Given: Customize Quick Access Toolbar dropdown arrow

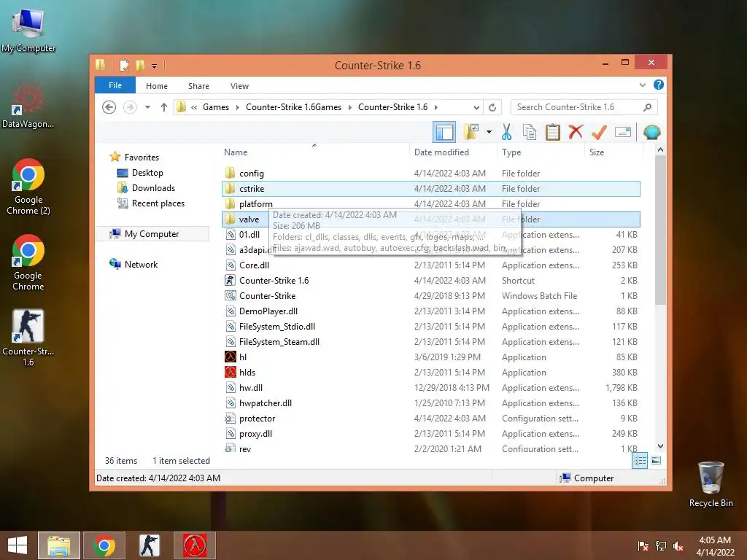Looking at the screenshot, I should [x=155, y=66].
